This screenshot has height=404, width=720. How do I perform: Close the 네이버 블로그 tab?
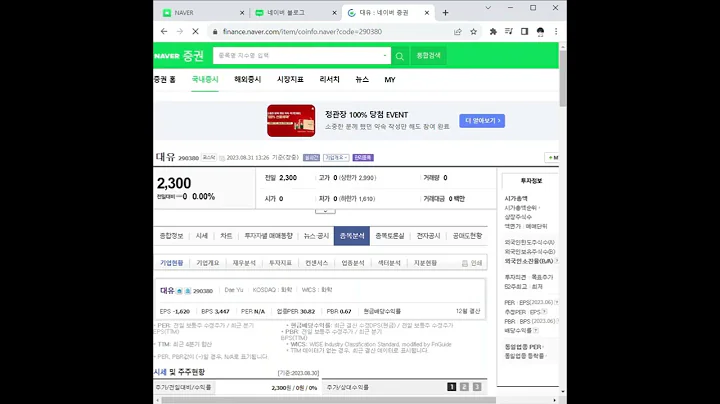pyautogui.click(x=334, y=13)
